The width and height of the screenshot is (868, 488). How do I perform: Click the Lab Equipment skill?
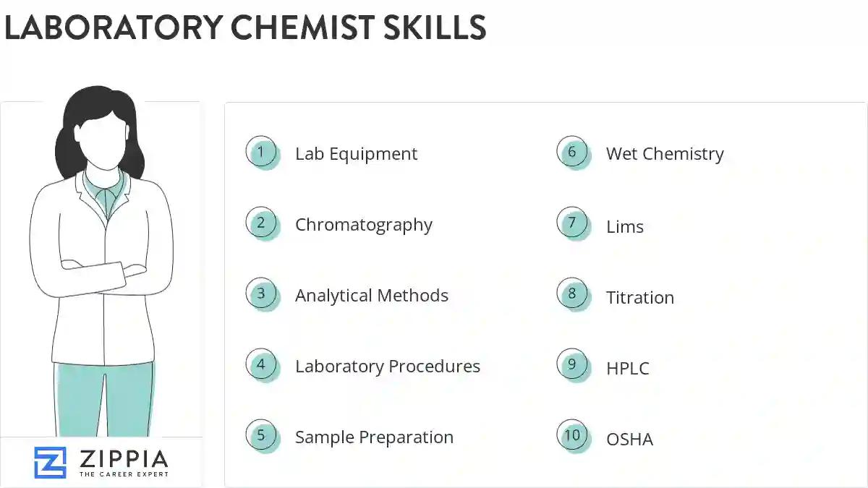[x=356, y=154]
